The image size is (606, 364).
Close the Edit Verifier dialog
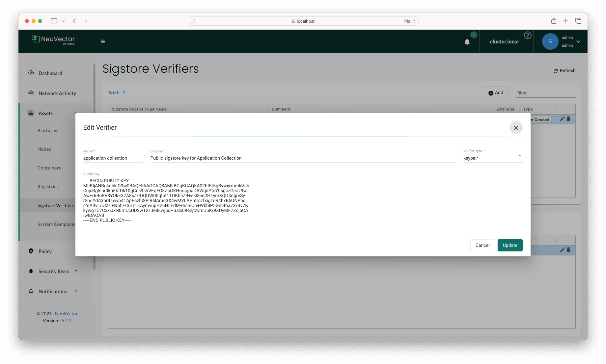tap(516, 127)
